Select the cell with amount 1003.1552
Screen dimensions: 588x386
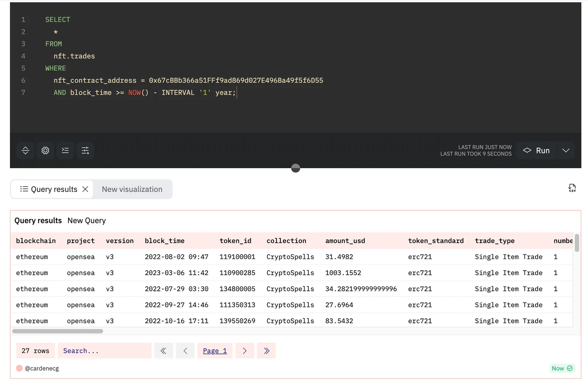pyautogui.click(x=343, y=273)
